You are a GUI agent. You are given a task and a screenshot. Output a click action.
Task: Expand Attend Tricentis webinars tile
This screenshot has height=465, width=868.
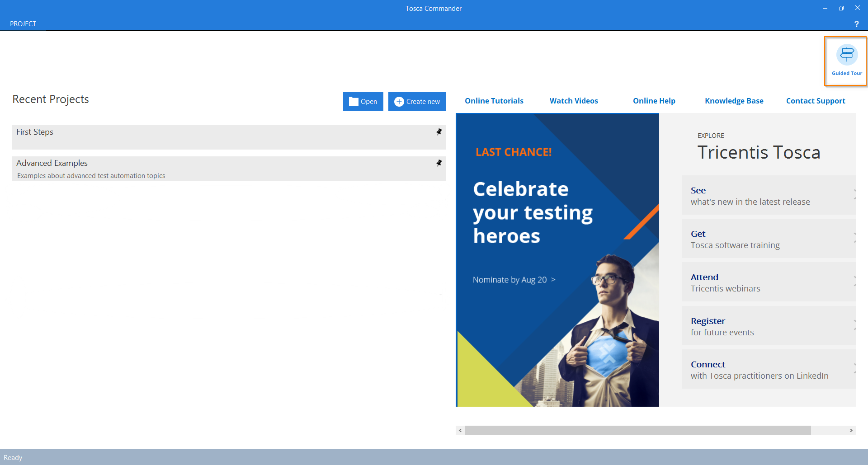click(x=768, y=282)
